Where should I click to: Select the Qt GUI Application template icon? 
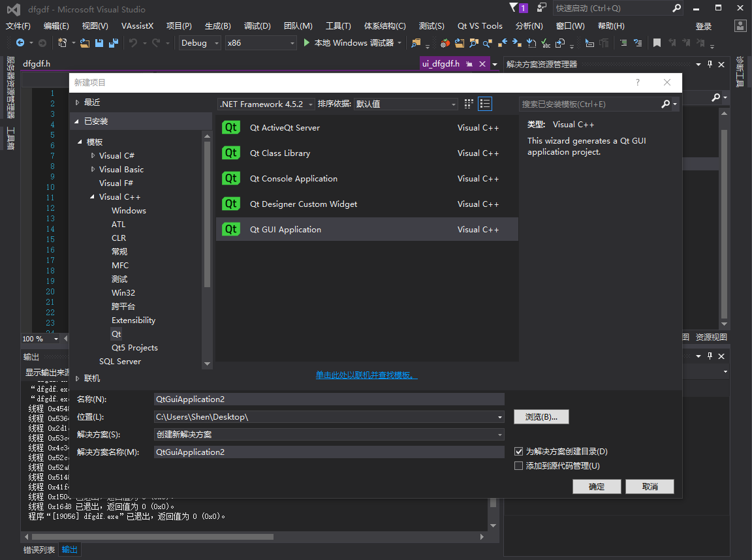point(230,228)
